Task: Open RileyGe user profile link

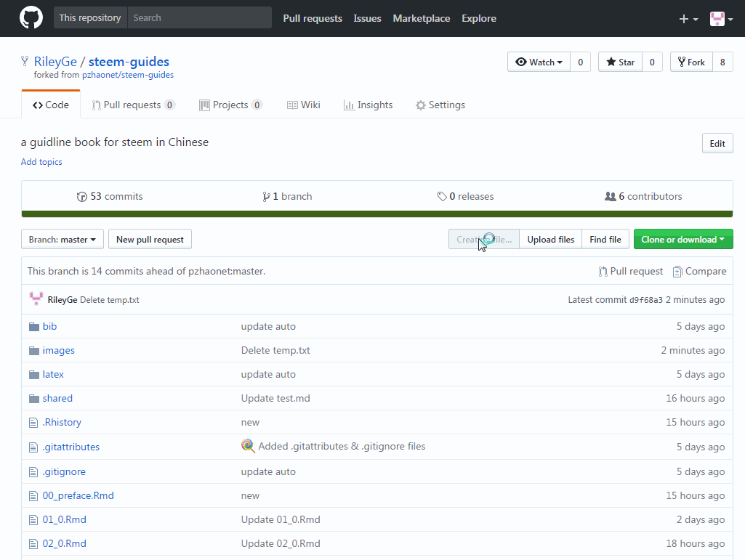Action: click(x=55, y=62)
